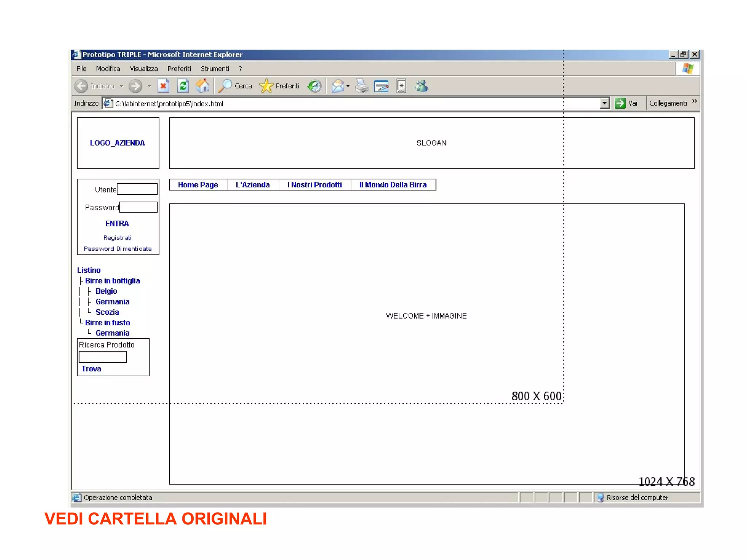This screenshot has height=560, width=747.
Task: Select Germania under Birre in bottiglia
Action: (112, 302)
